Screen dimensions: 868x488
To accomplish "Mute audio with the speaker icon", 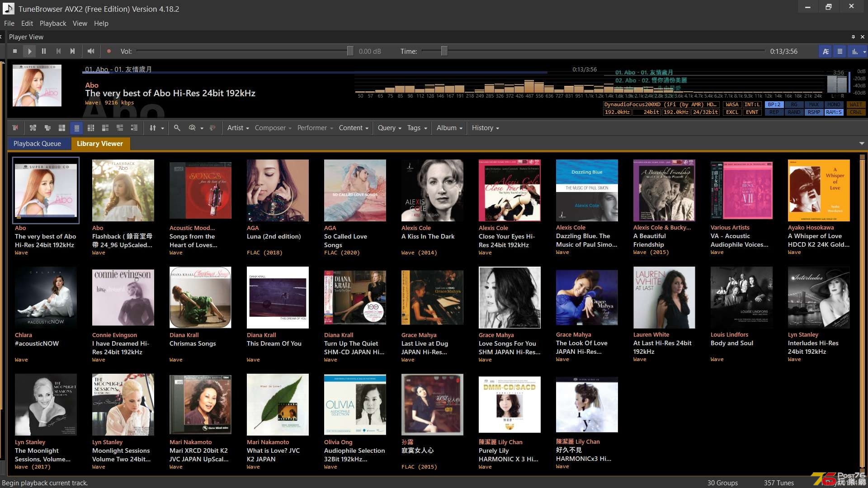I will pos(91,52).
